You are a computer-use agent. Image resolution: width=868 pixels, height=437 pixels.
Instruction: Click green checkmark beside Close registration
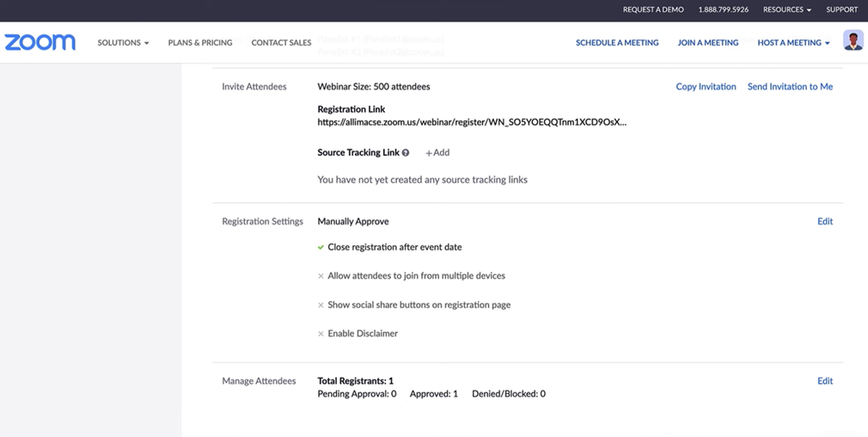click(321, 247)
